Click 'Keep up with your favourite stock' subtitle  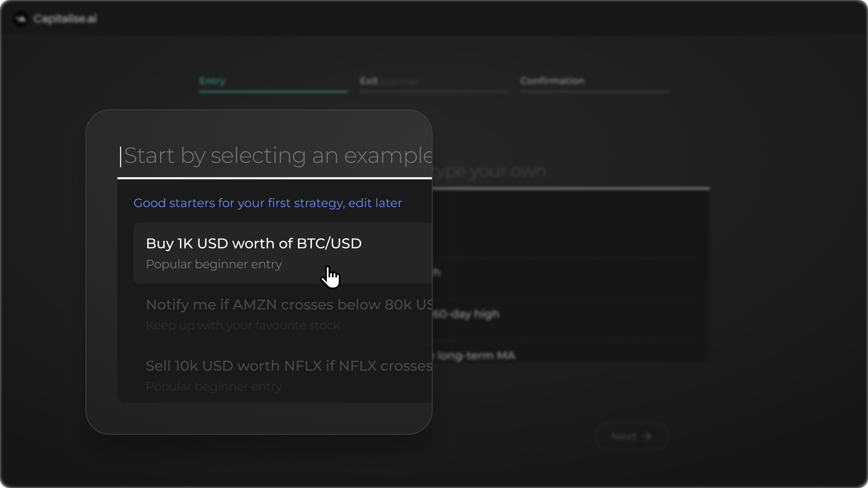tap(243, 326)
